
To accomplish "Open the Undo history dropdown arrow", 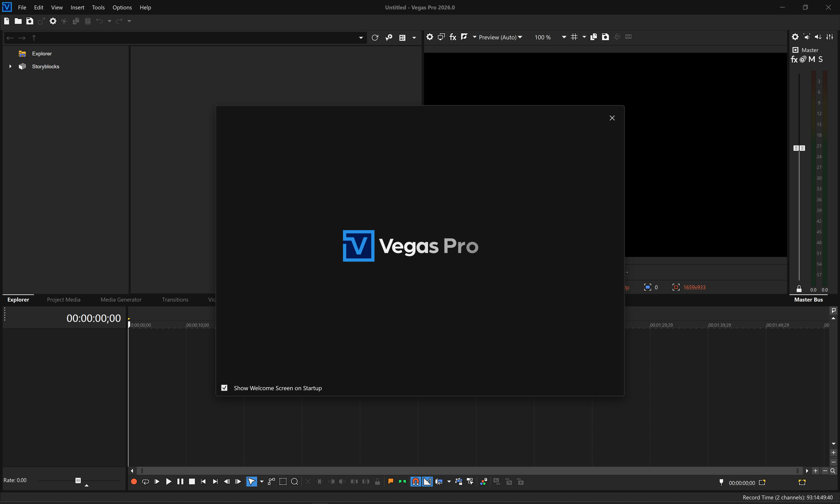I will click(x=109, y=21).
